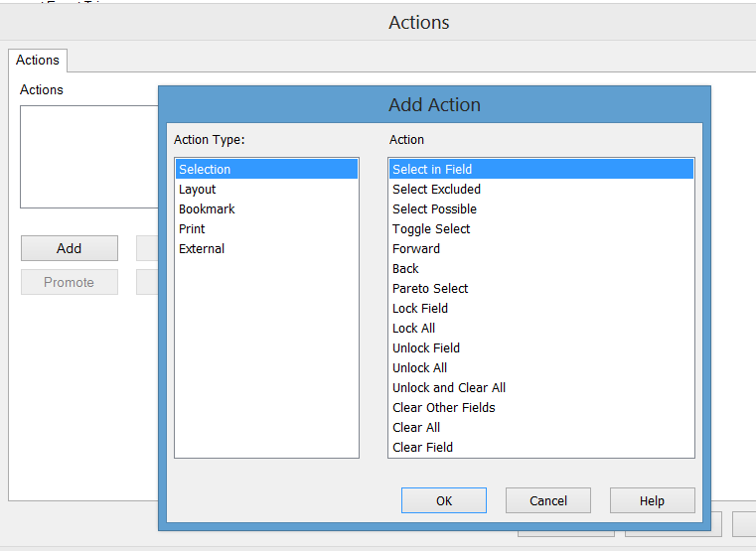Choose Select Excluded action
The image size is (756, 551).
436,190
